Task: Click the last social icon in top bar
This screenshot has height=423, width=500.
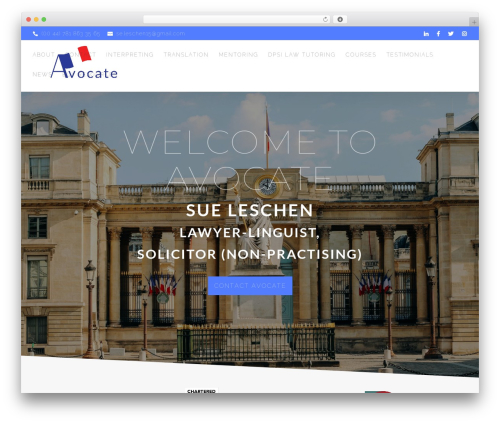Action: (x=464, y=34)
